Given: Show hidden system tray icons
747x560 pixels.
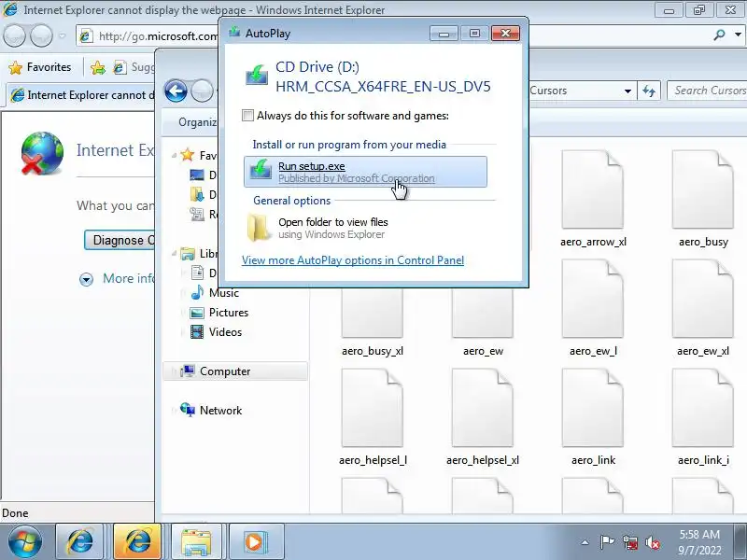Looking at the screenshot, I should [x=585, y=542].
